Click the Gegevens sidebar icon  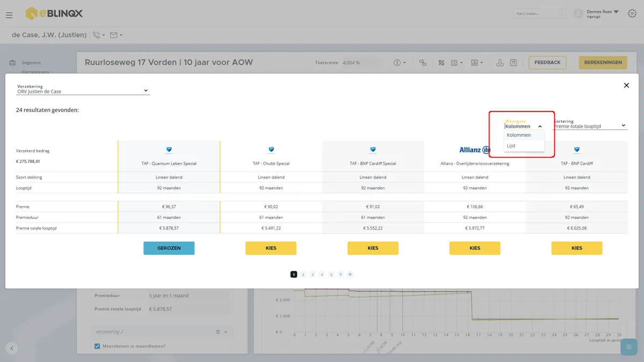pos(12,63)
